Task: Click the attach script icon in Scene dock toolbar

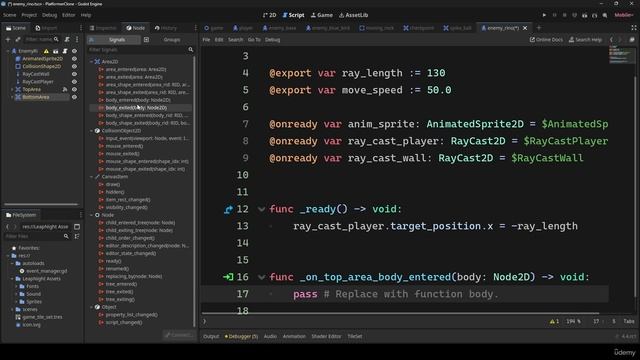Action: coord(67,40)
